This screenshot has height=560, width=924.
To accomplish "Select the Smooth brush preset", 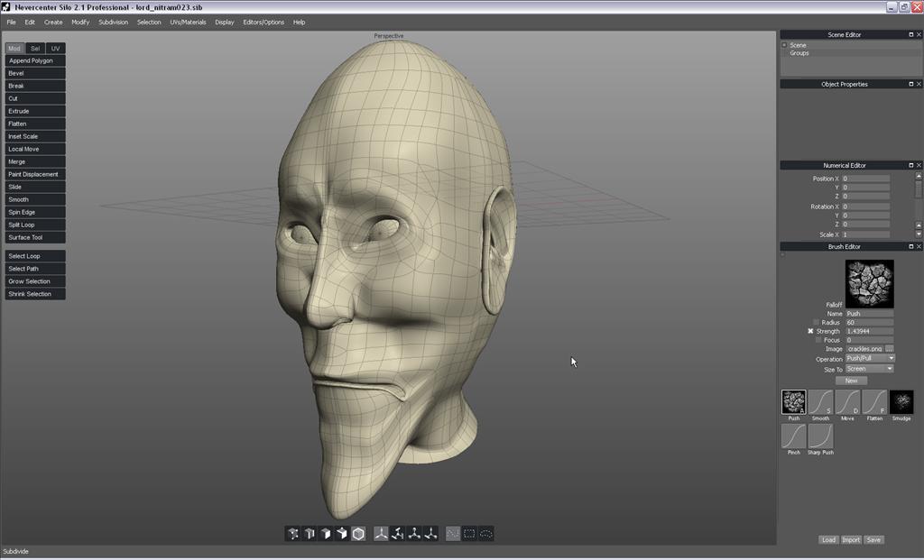I will pyautogui.click(x=820, y=402).
